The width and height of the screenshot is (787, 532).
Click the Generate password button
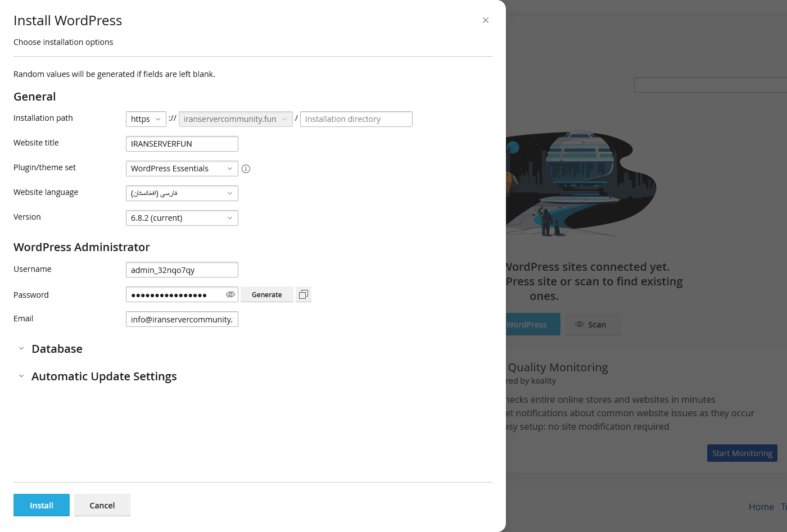[x=267, y=294]
